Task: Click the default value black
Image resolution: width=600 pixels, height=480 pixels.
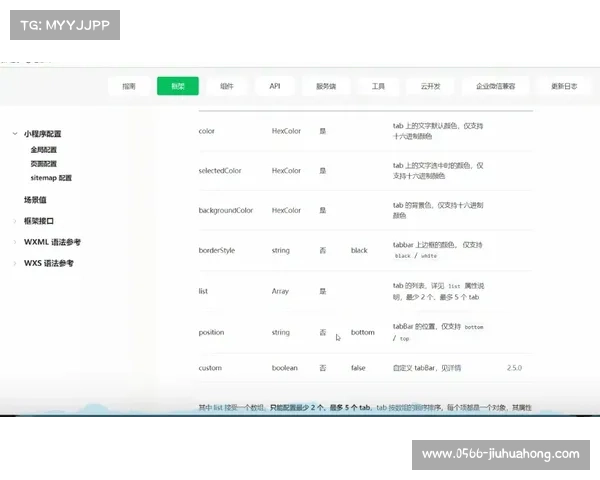Action: click(x=359, y=250)
